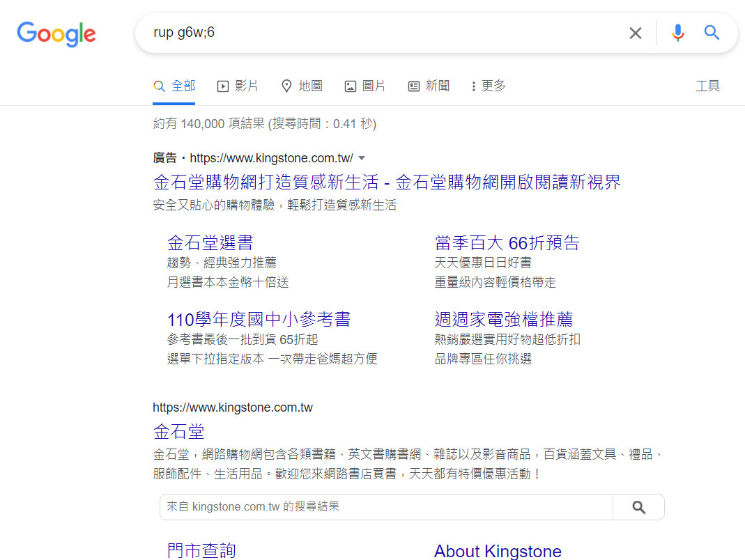Open the 金石堂 organic result title
Viewport: 745px width, 560px height.
pyautogui.click(x=178, y=432)
